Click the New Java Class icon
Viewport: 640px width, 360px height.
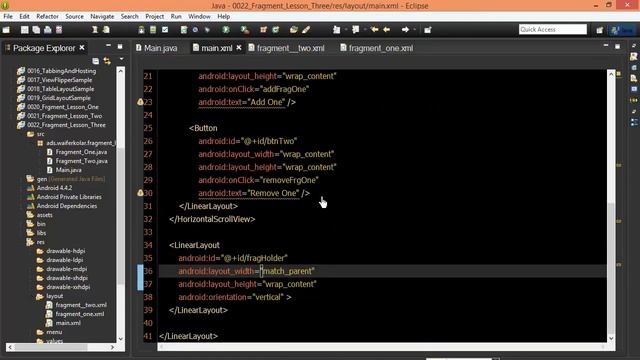(x=276, y=30)
